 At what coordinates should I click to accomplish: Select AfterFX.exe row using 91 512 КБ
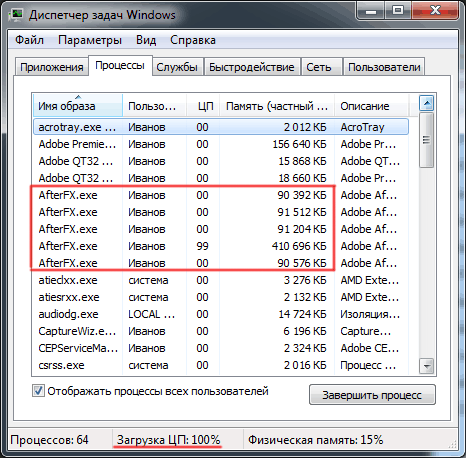221,212
